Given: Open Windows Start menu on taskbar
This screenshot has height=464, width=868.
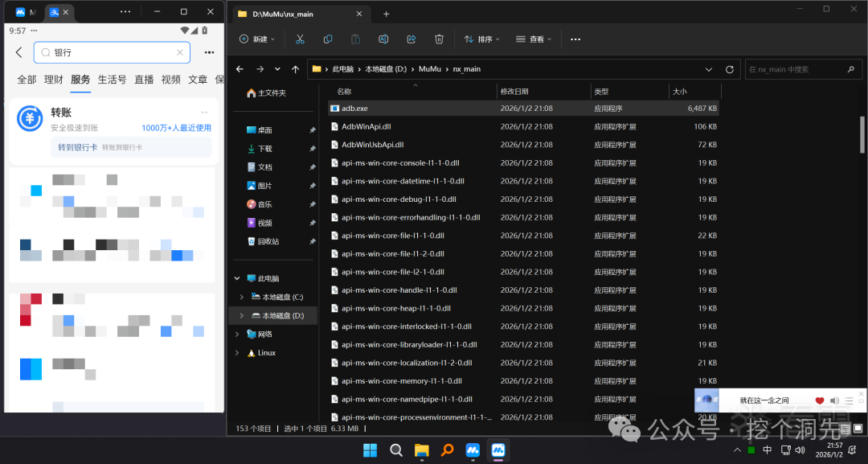Looking at the screenshot, I should pos(370,450).
